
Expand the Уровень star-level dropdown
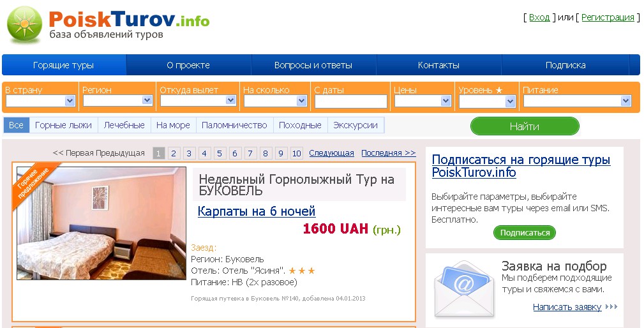point(487,101)
